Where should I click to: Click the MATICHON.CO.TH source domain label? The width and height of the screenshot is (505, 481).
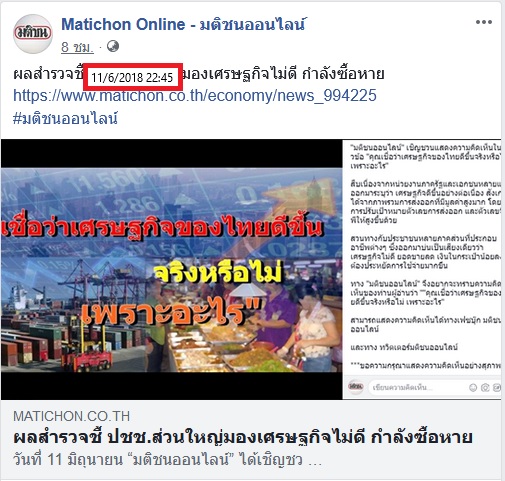[x=72, y=416]
